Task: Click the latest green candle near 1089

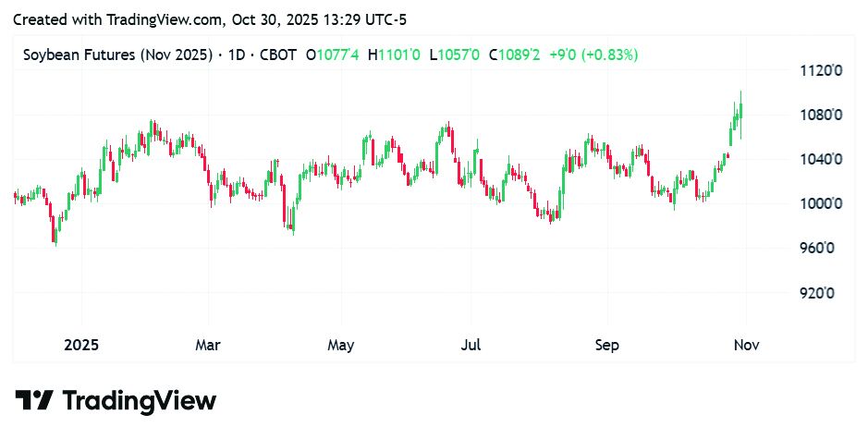Action: click(x=740, y=112)
